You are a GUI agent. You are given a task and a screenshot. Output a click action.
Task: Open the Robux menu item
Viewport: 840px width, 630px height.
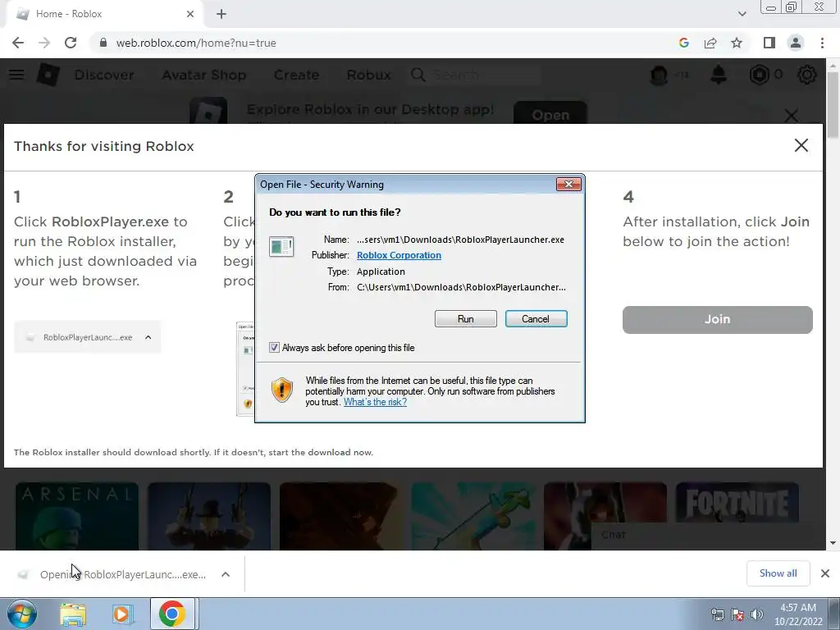click(368, 75)
